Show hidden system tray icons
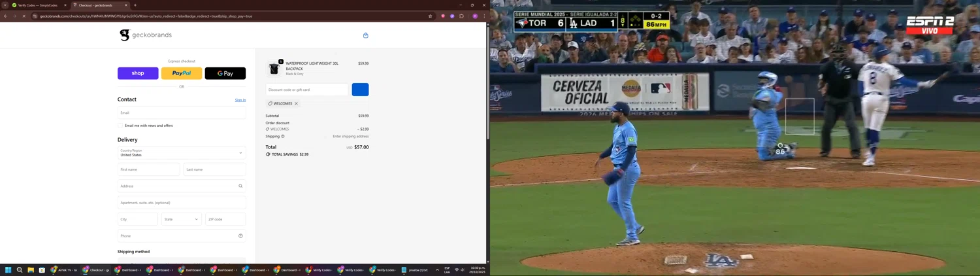The image size is (980, 276). tap(437, 270)
